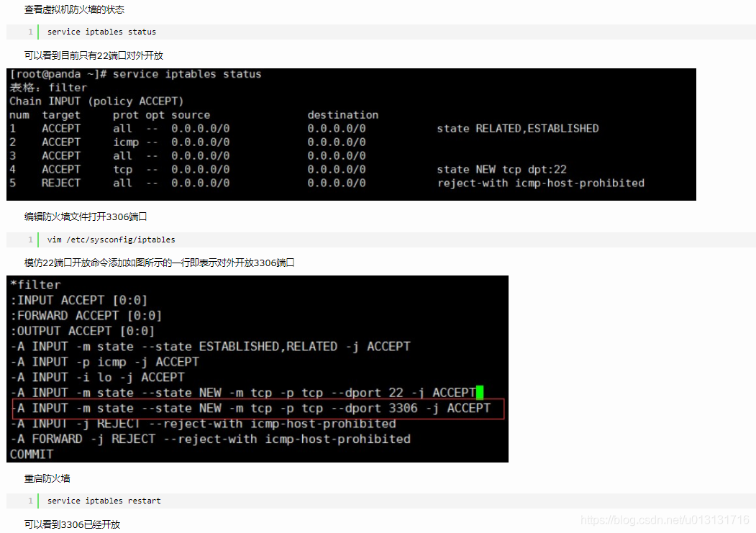
Task: Click the COMMIT line in the config screenshot
Action: point(32,454)
